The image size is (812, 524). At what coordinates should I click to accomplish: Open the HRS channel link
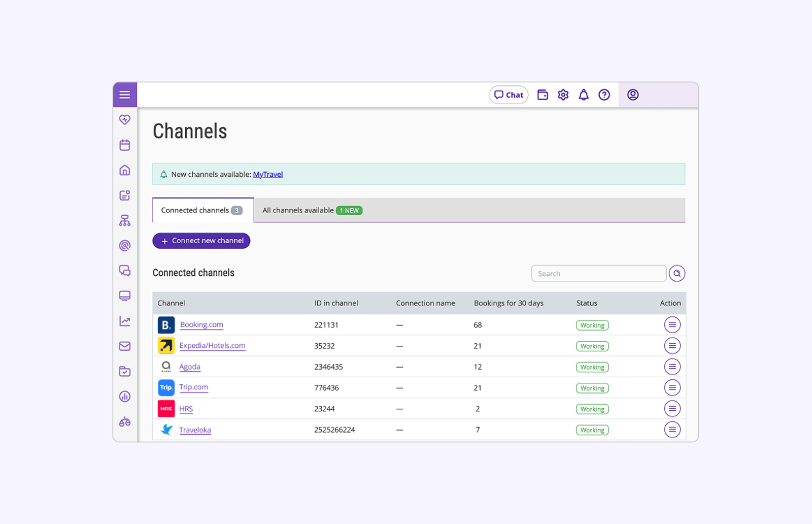[186, 409]
